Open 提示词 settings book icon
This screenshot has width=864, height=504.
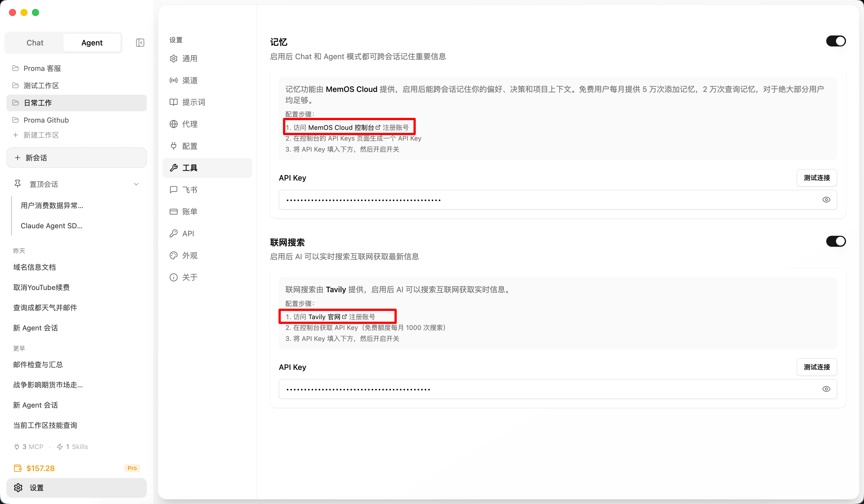pos(173,102)
